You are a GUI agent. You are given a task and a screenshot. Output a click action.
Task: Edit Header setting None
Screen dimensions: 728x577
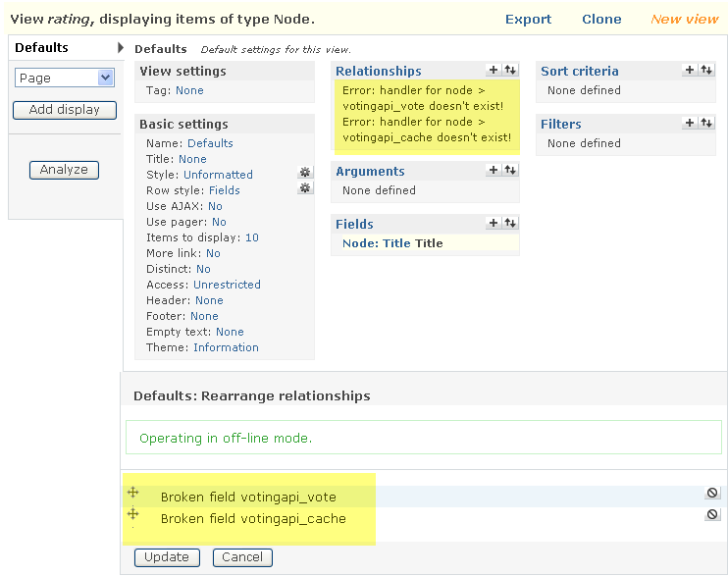point(209,301)
